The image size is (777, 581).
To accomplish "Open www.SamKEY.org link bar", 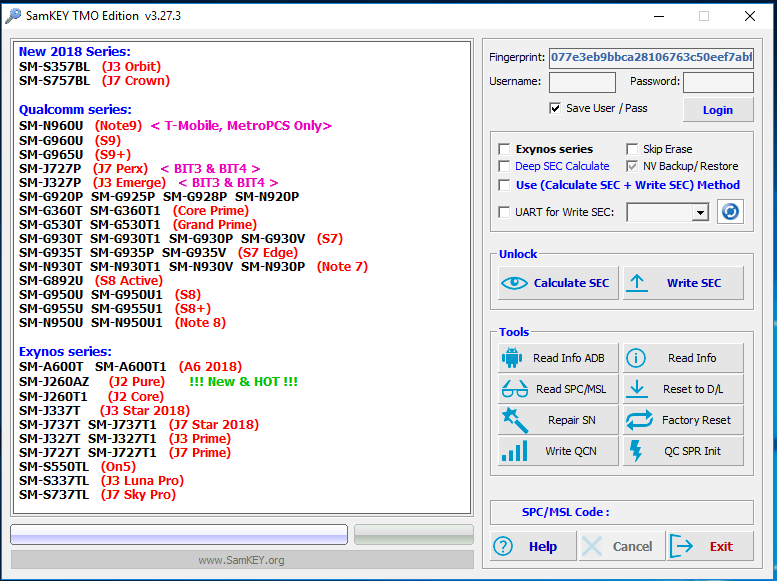I will pos(242,560).
